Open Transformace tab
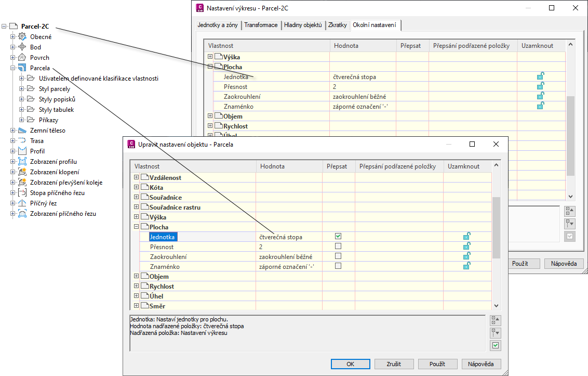 coord(261,25)
